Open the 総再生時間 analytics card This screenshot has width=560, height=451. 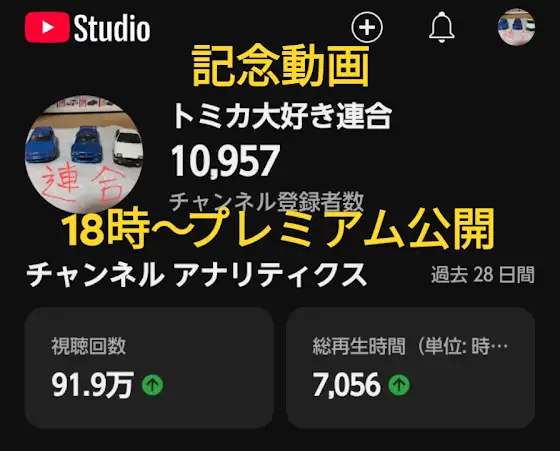point(410,368)
